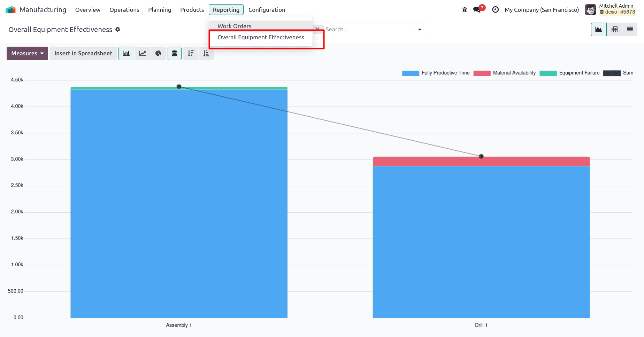
Task: Click inside the Search field
Action: coord(369,29)
